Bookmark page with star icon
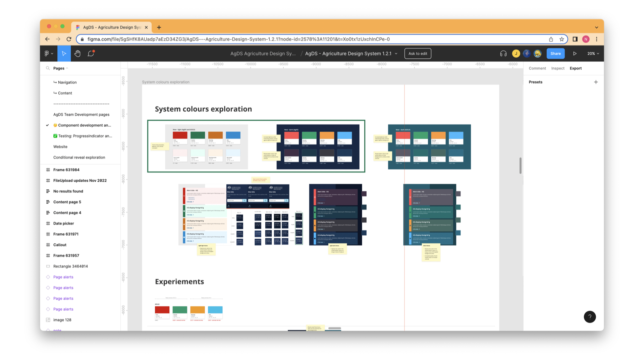The width and height of the screenshot is (644, 362). (x=562, y=39)
